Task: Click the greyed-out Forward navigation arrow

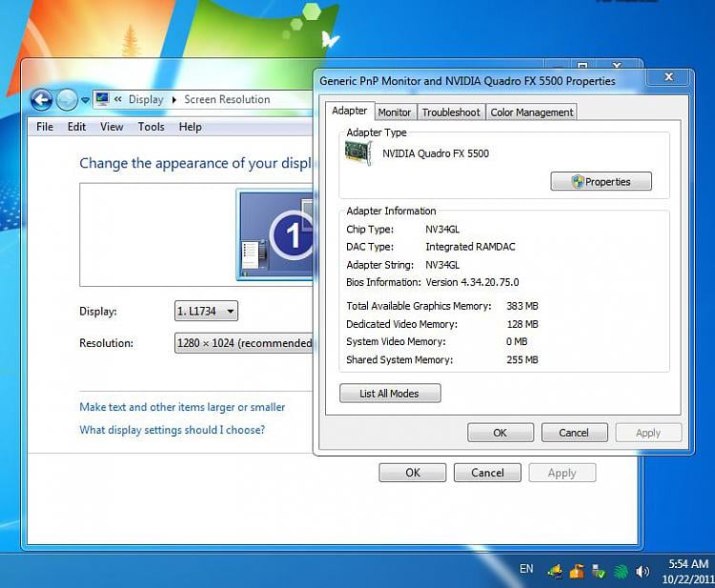Action: tap(67, 99)
